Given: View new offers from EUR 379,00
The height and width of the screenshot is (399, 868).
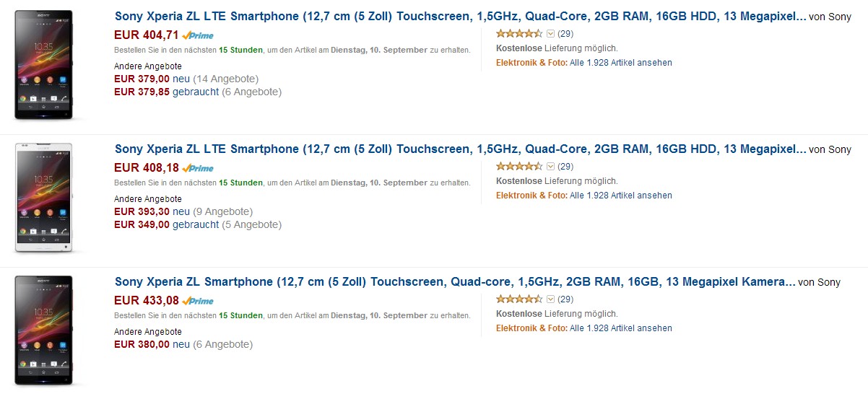Looking at the screenshot, I should (181, 79).
